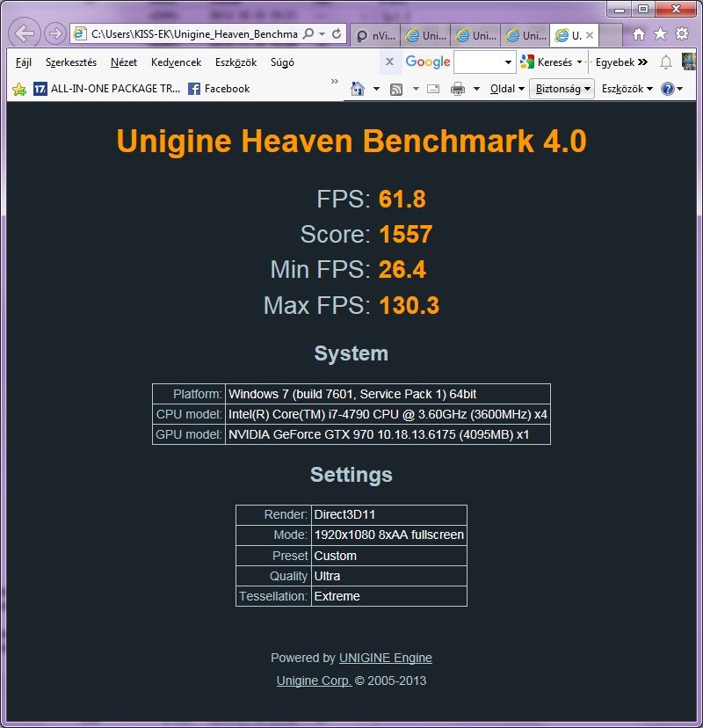
Task: Click the add-to-favorites-bar star icon
Action: point(19,89)
